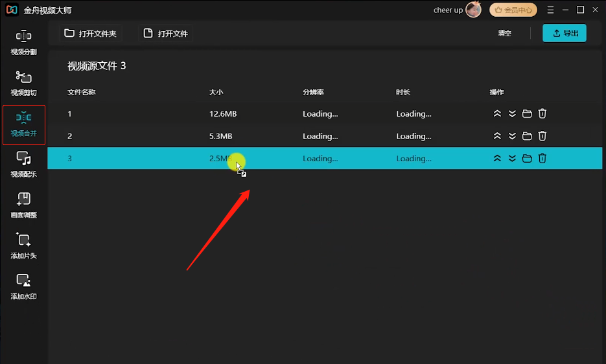Move file 1 up in the list
Image resolution: width=606 pixels, height=364 pixels.
point(497,113)
